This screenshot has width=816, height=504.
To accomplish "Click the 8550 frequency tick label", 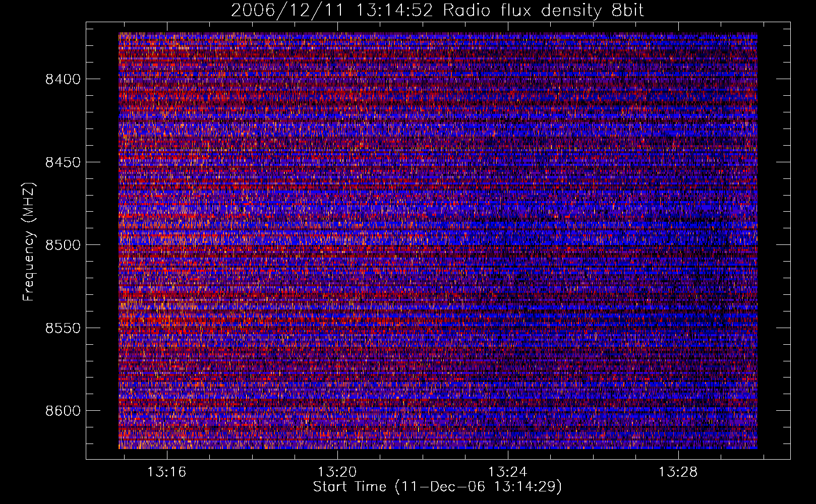I will 63,328.
